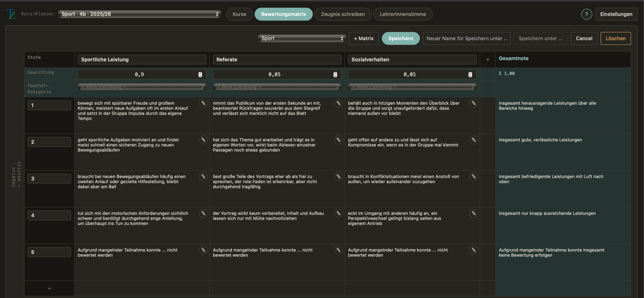Click the Speichern button

(x=400, y=38)
